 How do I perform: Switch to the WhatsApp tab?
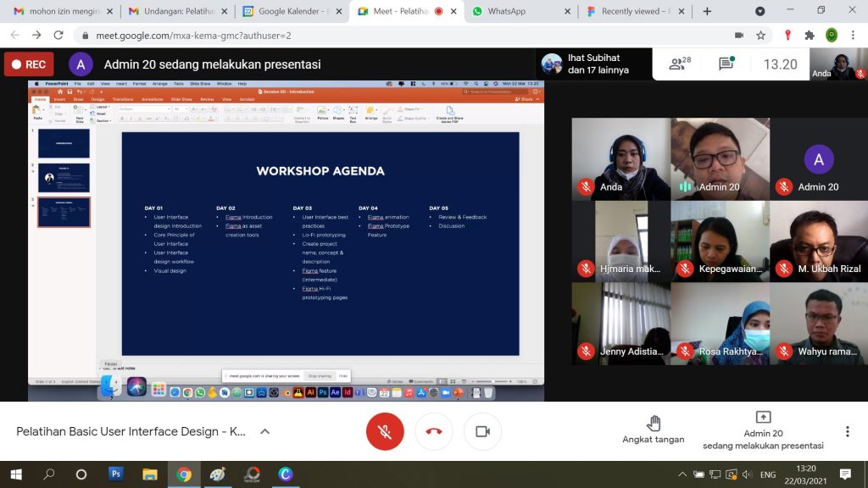517,11
